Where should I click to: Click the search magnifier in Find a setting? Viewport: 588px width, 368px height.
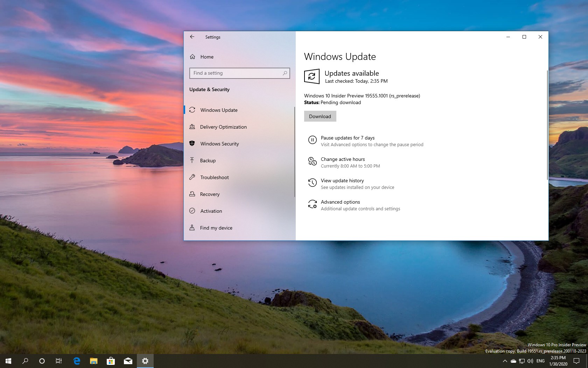pyautogui.click(x=285, y=73)
